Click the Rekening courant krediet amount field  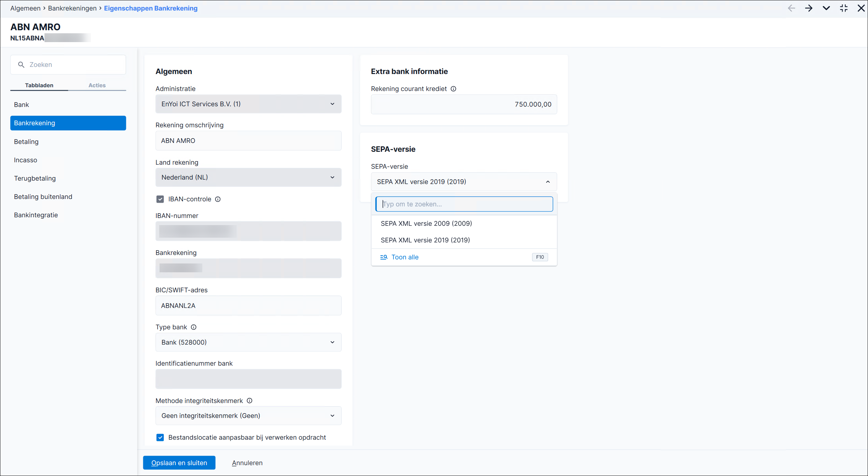[464, 104]
